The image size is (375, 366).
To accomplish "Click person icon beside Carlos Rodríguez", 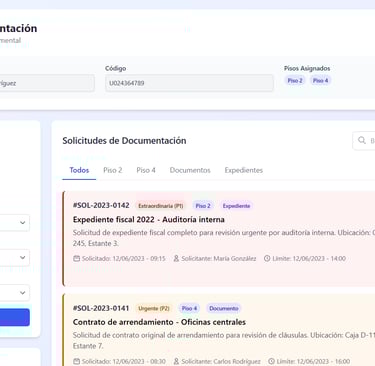I will [x=176, y=361].
